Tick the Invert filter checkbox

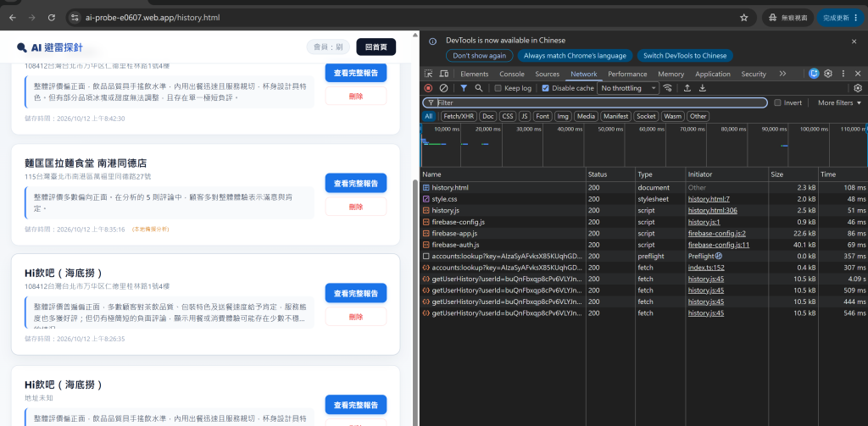click(778, 103)
